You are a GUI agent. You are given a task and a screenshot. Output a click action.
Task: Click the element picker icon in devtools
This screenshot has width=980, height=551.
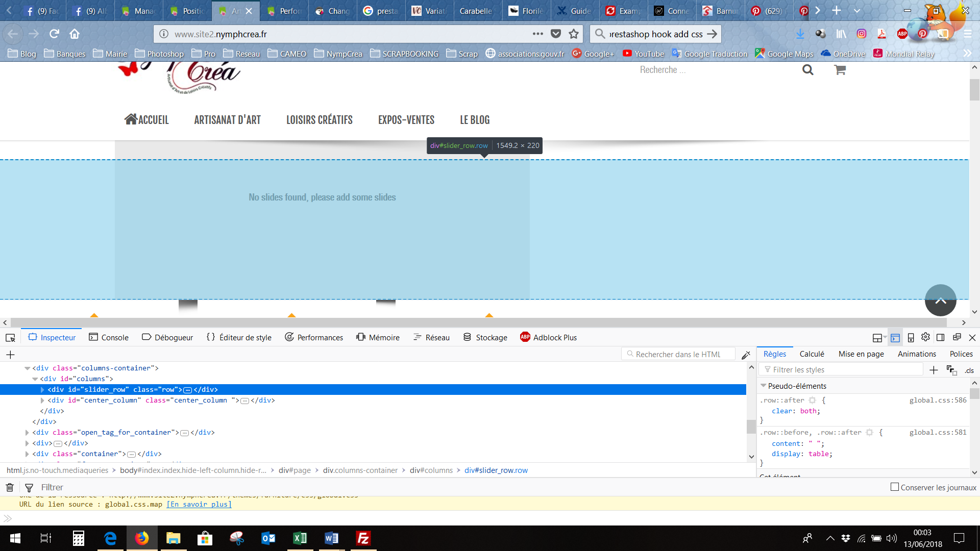point(10,338)
